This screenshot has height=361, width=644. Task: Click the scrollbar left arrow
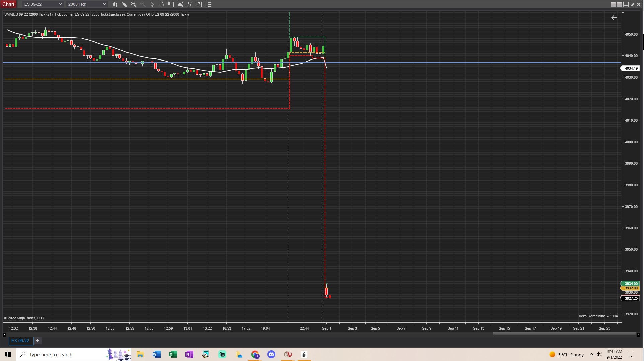tap(4, 335)
